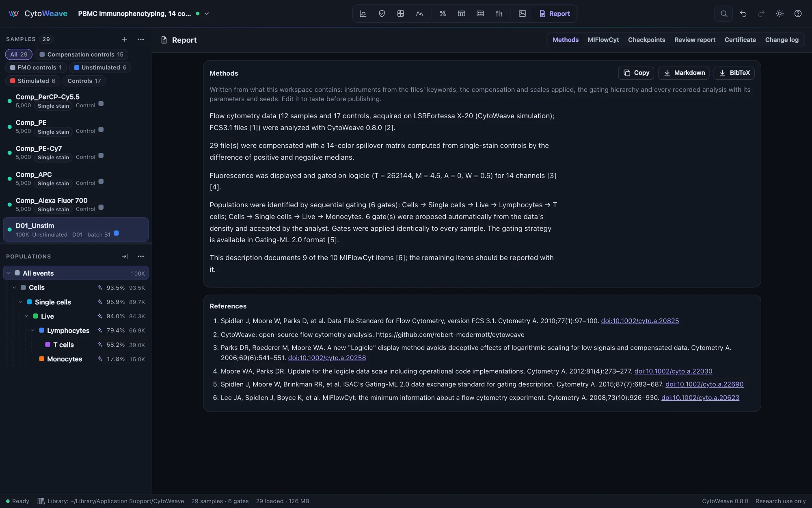Viewport: 812px width, 508px height.
Task: Open the Populations panel more-options menu
Action: click(141, 256)
